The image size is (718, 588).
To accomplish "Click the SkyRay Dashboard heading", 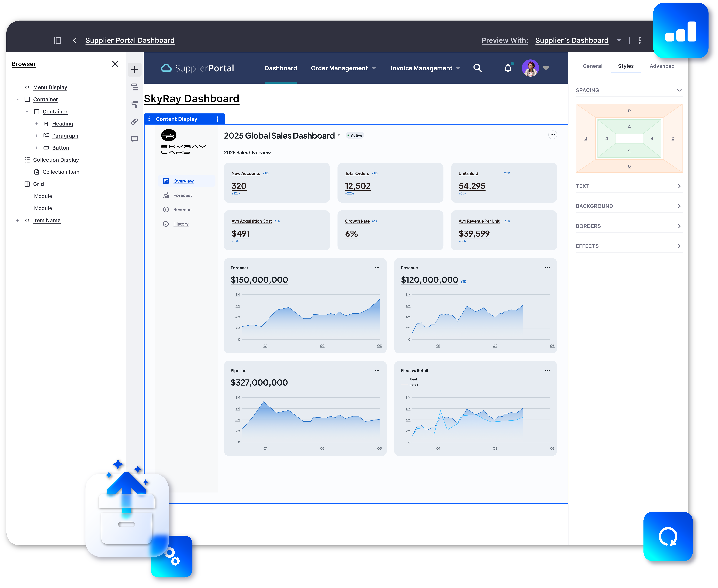I will click(x=191, y=99).
